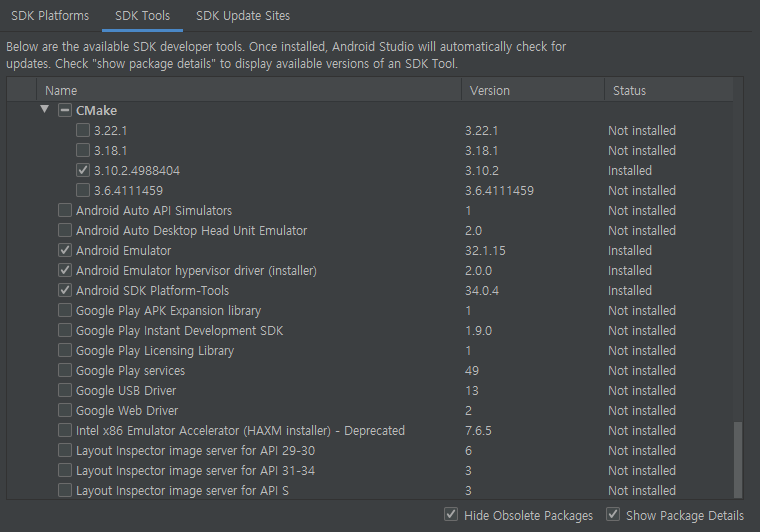Viewport: 760px width, 532px height.
Task: Open the SDK Update Sites tab
Action: pos(243,16)
